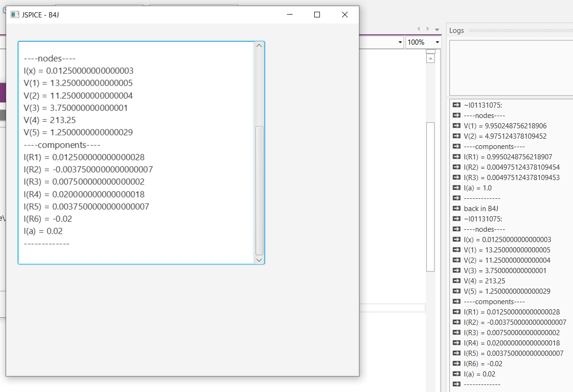Viewport: 573px width, 392px height.
Task: Click 'I(R2) = -0.0037500000000000007' text in Logs panel
Action: 515,322
